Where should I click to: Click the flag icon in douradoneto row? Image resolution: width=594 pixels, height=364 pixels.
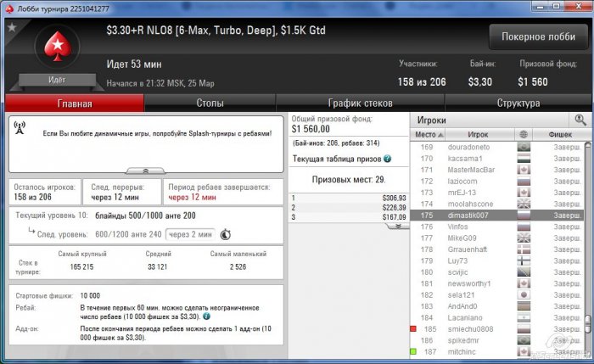click(524, 147)
